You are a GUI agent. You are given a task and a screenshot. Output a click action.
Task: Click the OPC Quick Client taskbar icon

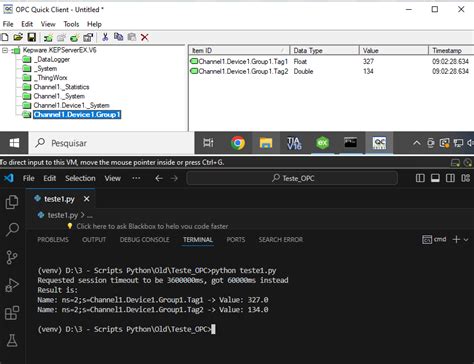379,143
